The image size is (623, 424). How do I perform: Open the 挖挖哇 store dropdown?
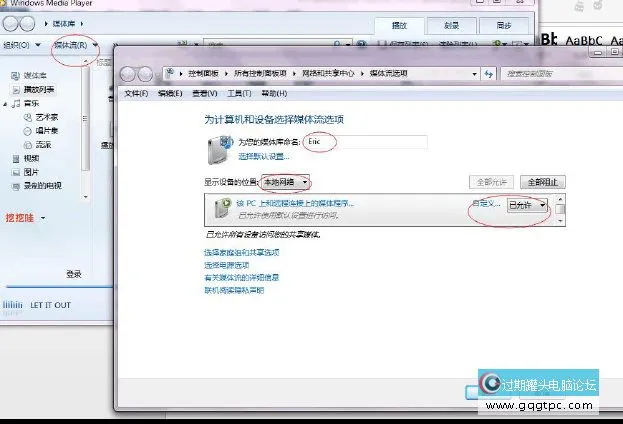pos(43,218)
